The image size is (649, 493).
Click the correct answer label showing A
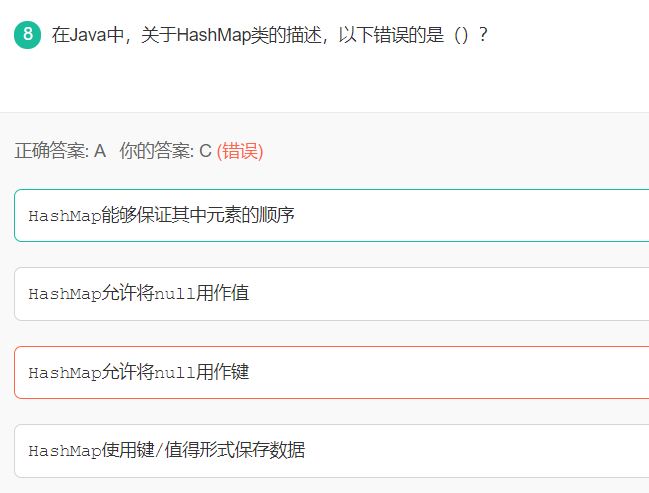(x=60, y=151)
